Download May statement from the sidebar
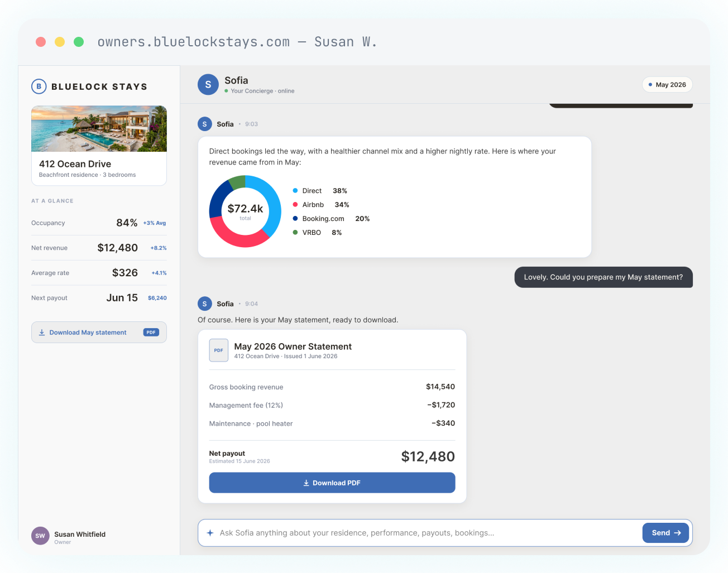This screenshot has height=573, width=728. tap(99, 332)
